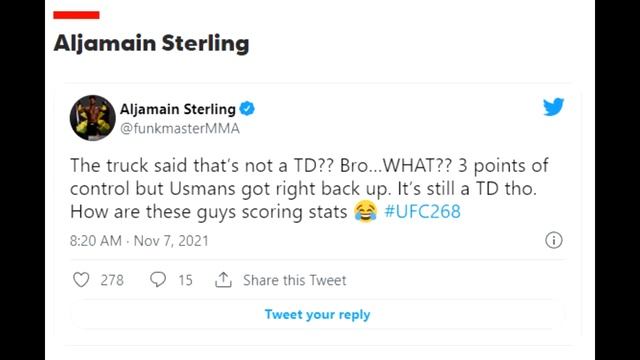
Task: Click the @funkmasterMMA handle
Action: 180,129
